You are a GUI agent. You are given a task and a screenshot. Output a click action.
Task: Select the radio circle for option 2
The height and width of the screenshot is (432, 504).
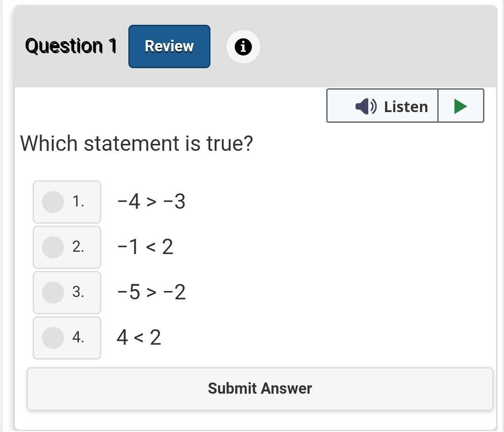click(53, 247)
